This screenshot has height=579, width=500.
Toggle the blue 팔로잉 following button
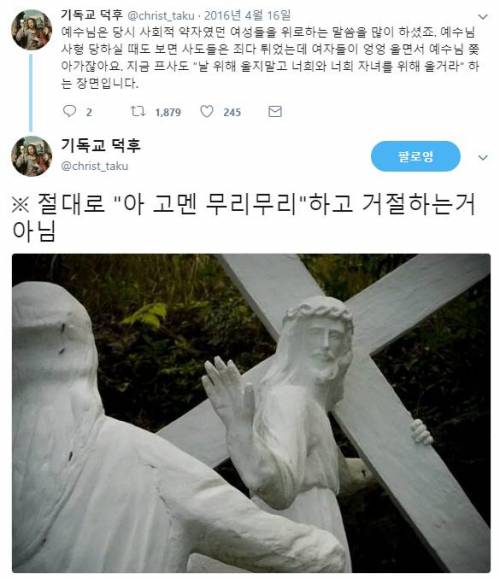point(415,156)
